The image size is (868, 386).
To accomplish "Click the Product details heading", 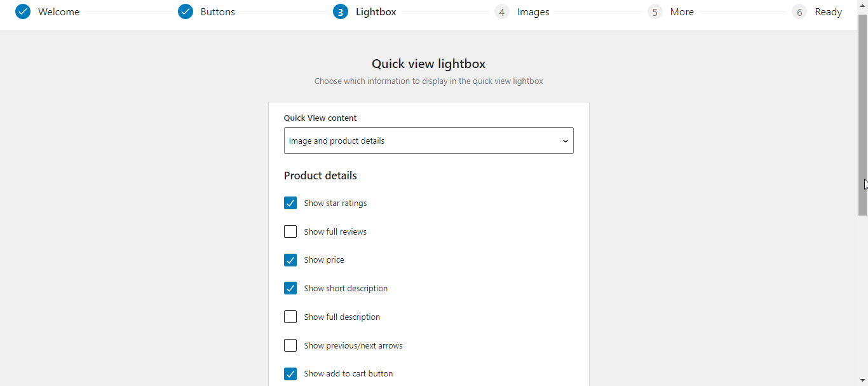I will [x=320, y=176].
